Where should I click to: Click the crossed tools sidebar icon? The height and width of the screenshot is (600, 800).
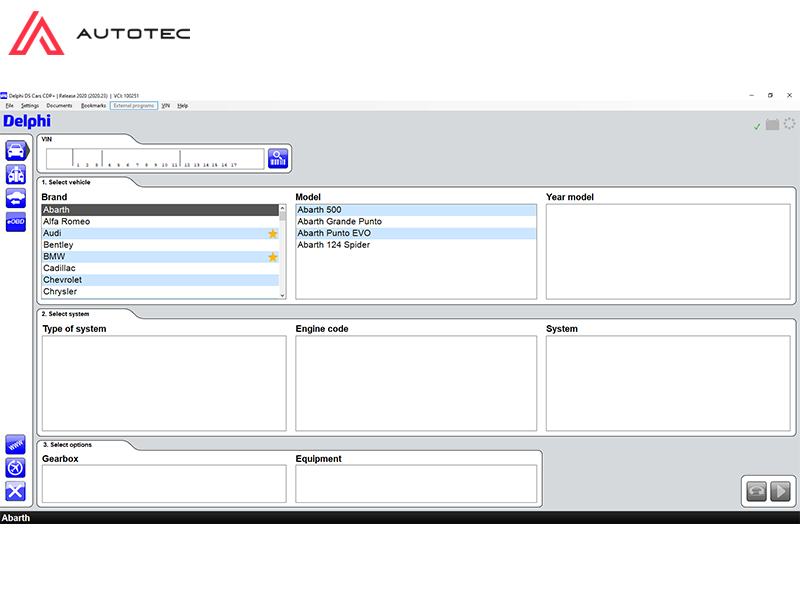[x=15, y=491]
